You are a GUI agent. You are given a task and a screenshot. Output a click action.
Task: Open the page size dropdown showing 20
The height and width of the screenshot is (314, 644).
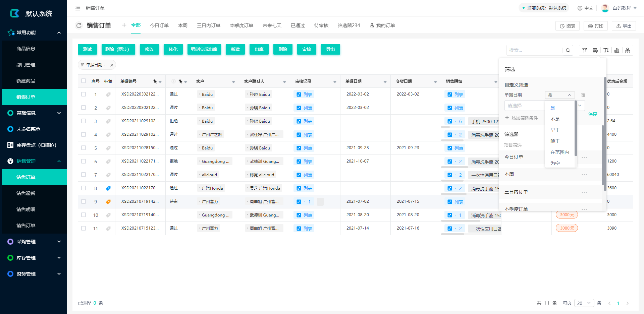584,303
